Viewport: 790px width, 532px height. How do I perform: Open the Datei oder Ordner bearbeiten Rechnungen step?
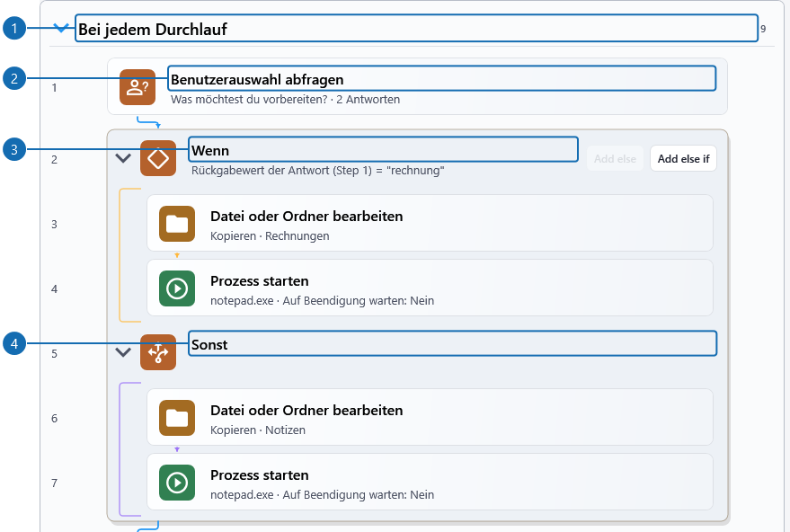(x=430, y=223)
